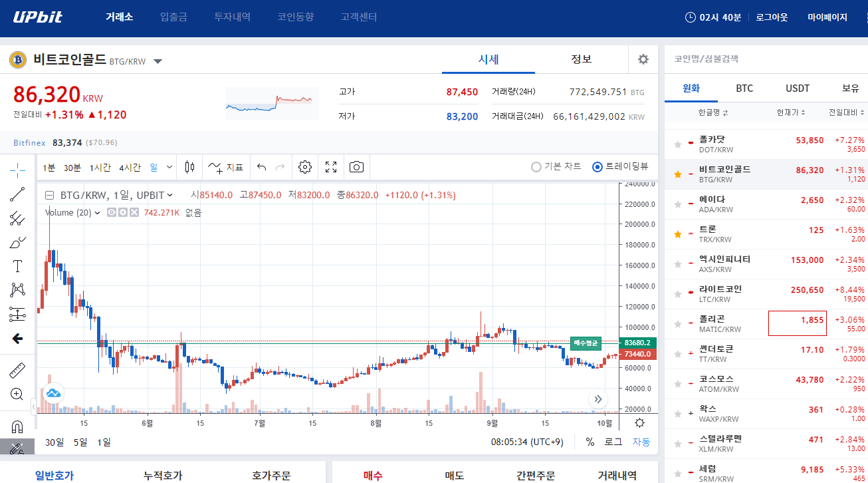Redo the chart action
Screen dimensions: 868x483
280,167
